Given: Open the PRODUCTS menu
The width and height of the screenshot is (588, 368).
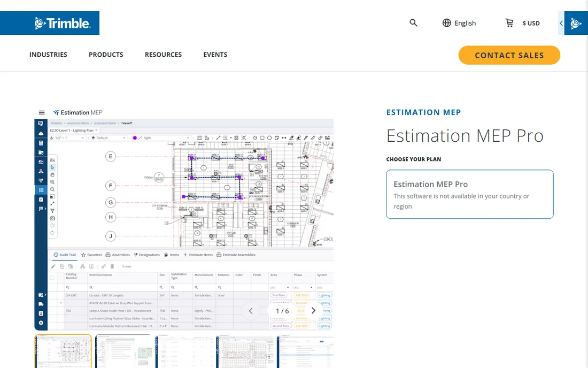Looking at the screenshot, I should pos(106,55).
